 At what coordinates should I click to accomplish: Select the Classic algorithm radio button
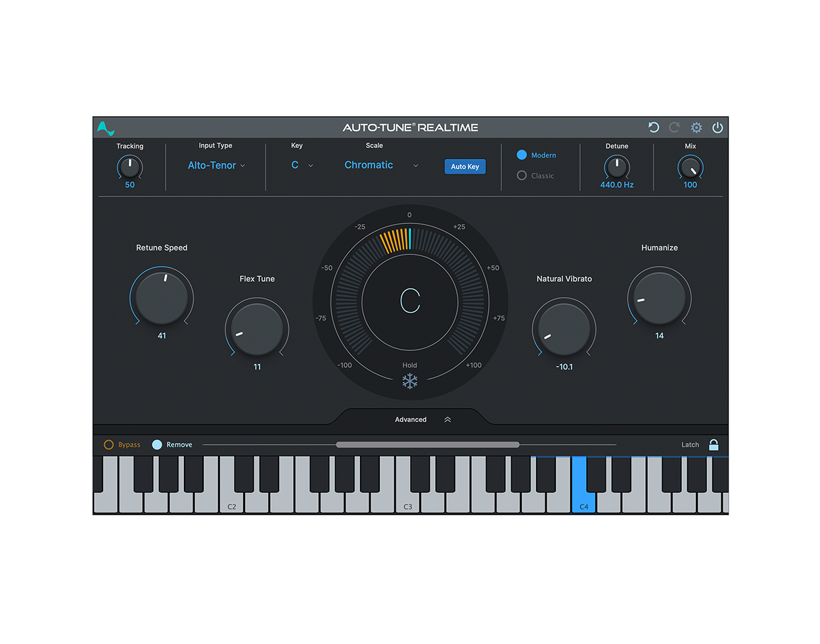tap(523, 175)
